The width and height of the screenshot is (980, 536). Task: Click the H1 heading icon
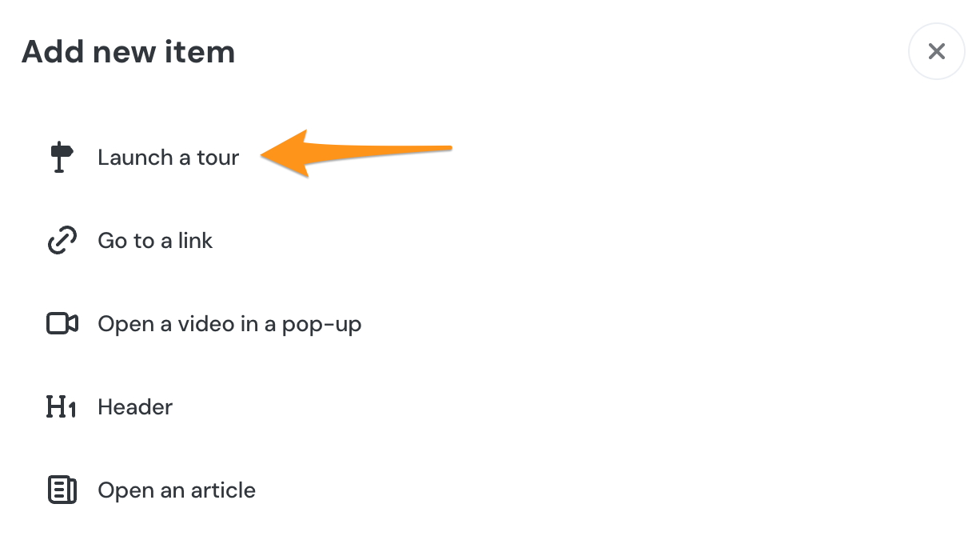[62, 407]
